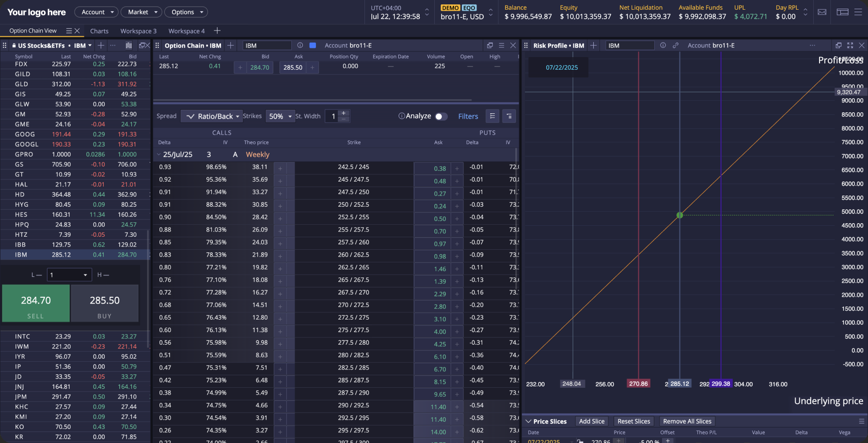Image resolution: width=868 pixels, height=443 pixels.
Task: Open the layout panel icon in top bar
Action: pos(842,12)
